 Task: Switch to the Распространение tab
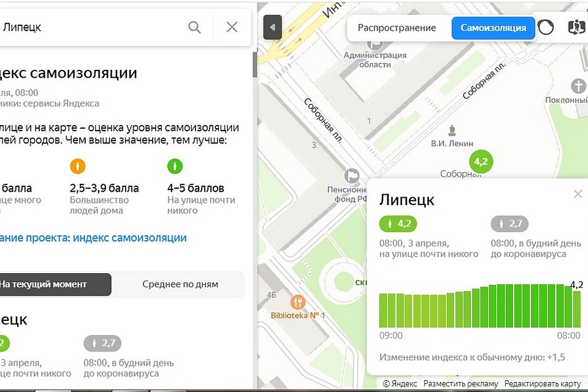point(397,28)
